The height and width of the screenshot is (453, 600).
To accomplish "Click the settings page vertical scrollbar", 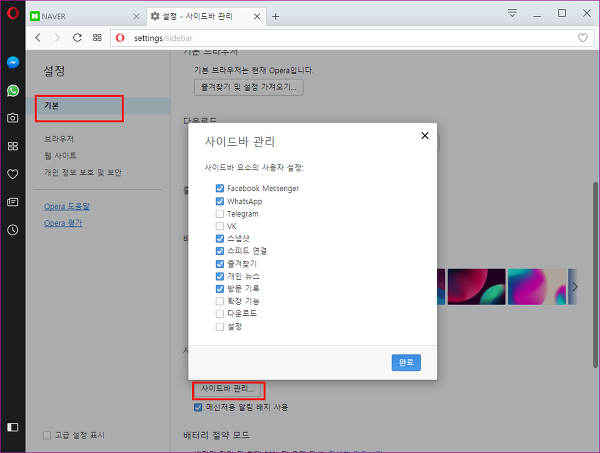I will 595,275.
